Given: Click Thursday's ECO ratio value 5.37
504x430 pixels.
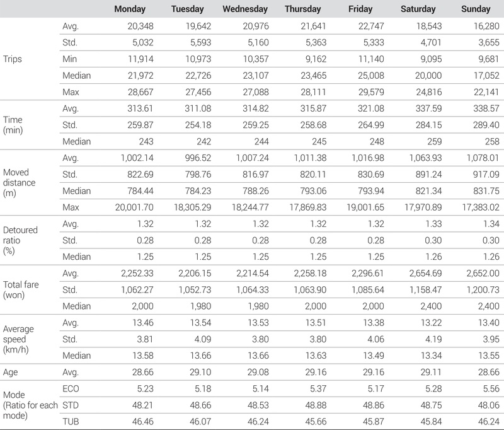Looking at the screenshot, I should [311, 388].
